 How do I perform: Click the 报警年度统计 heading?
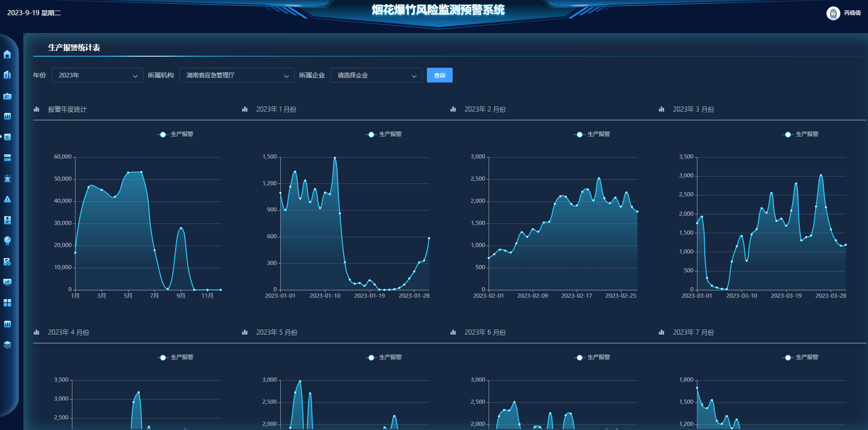tap(67, 109)
